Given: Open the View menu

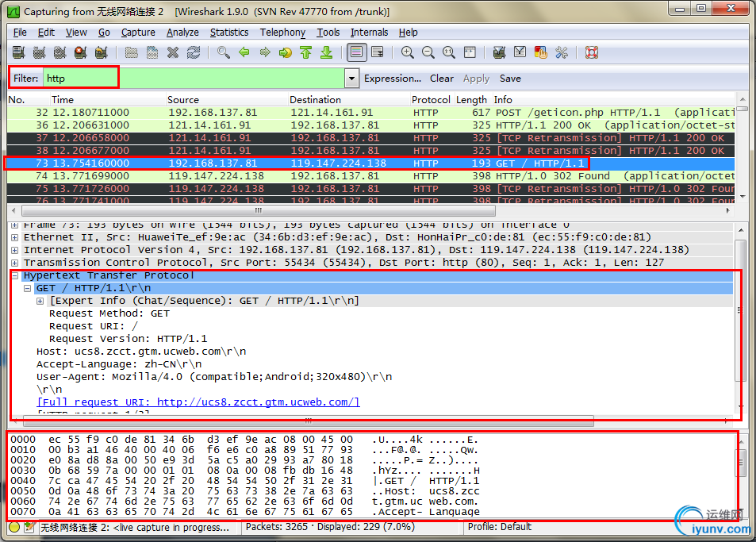Looking at the screenshot, I should click(76, 33).
